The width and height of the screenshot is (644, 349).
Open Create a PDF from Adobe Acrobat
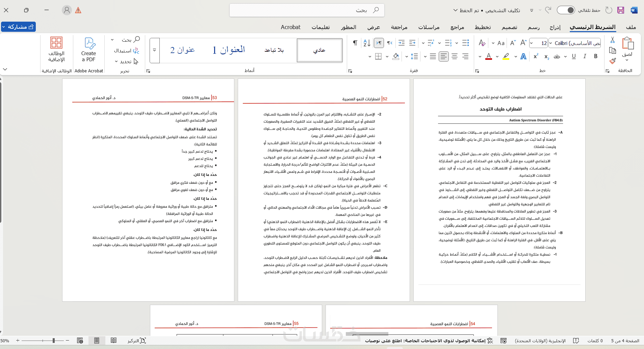click(89, 50)
